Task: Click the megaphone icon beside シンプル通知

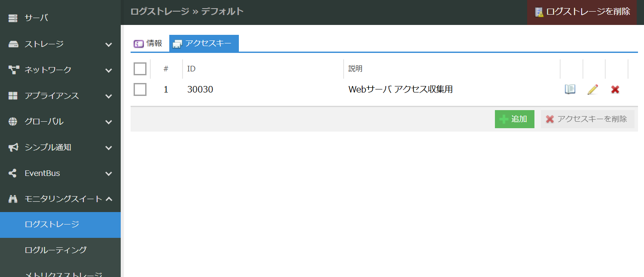Action: (13, 148)
